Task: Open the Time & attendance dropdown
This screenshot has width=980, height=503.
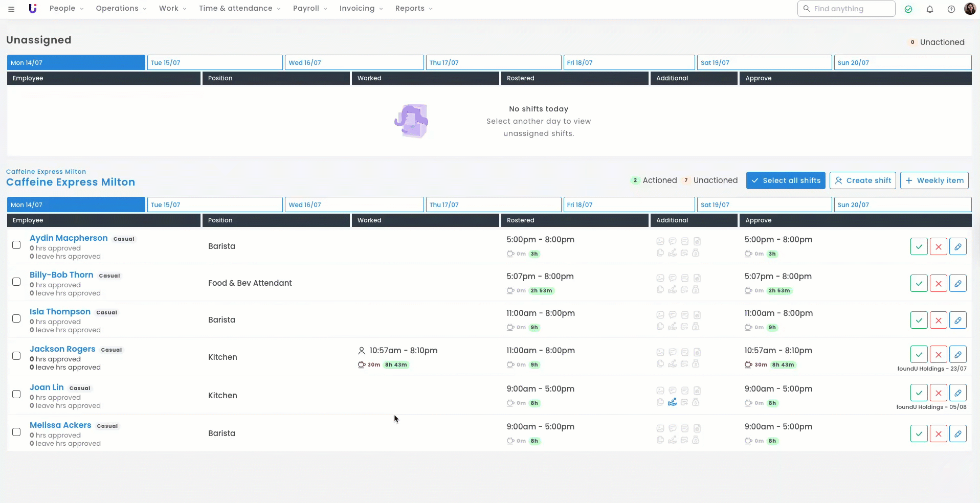Action: pyautogui.click(x=239, y=9)
